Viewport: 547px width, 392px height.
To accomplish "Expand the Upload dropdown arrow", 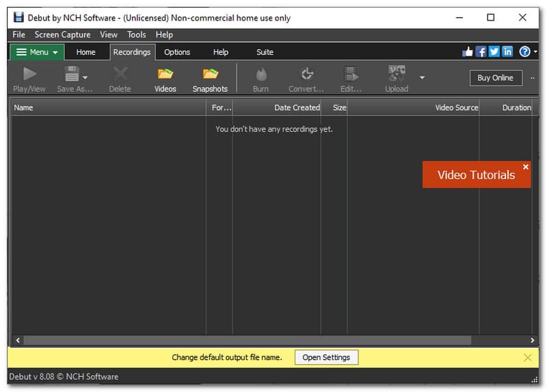I will [x=422, y=77].
